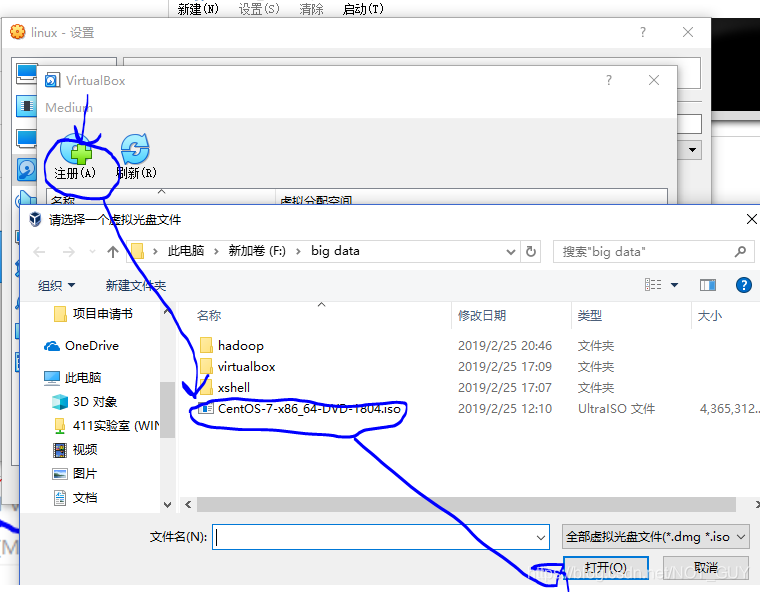Open dropdown arrow in linux settings window
Screen dimensions: 760x592
pyautogui.click(x=692, y=150)
